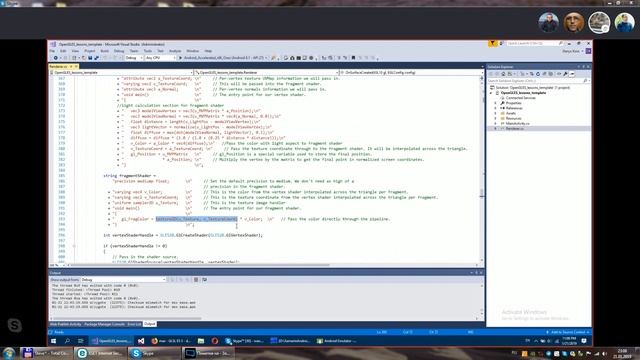Start debugging on the Android emulator target
640x360 pixels.
coord(224,58)
